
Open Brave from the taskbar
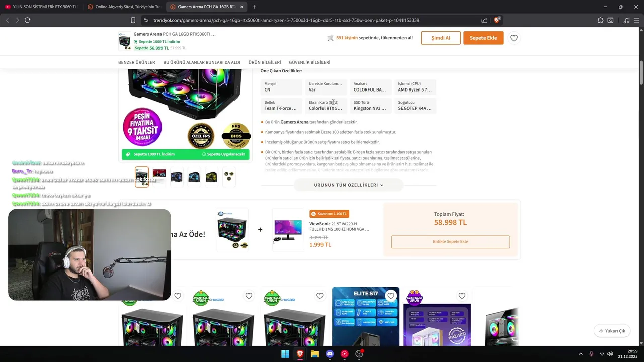coord(300,354)
